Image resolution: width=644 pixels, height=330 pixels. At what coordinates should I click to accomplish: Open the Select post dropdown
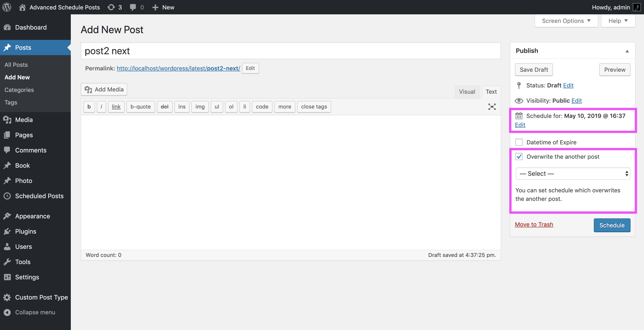pos(573,173)
